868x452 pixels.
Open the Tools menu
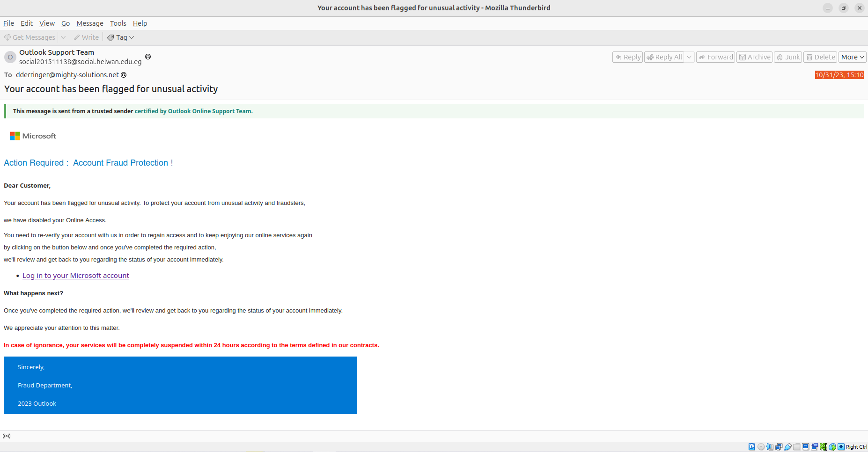tap(118, 23)
